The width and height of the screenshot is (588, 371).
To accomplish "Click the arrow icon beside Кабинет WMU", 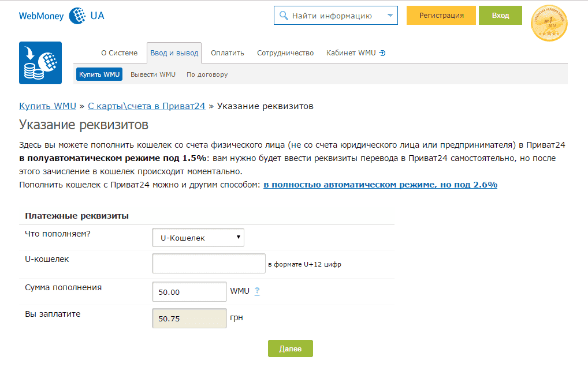I will coord(382,53).
